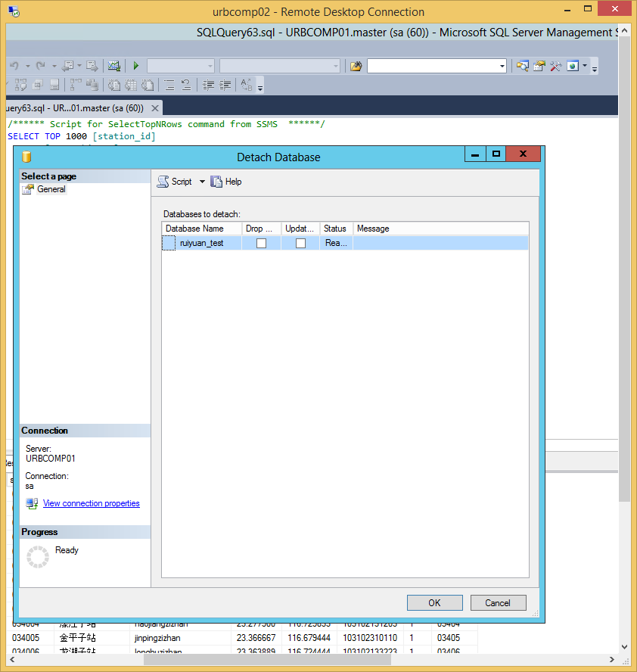
Task: Click the wrench and screwdriver toolbar icon
Action: pyautogui.click(x=555, y=66)
